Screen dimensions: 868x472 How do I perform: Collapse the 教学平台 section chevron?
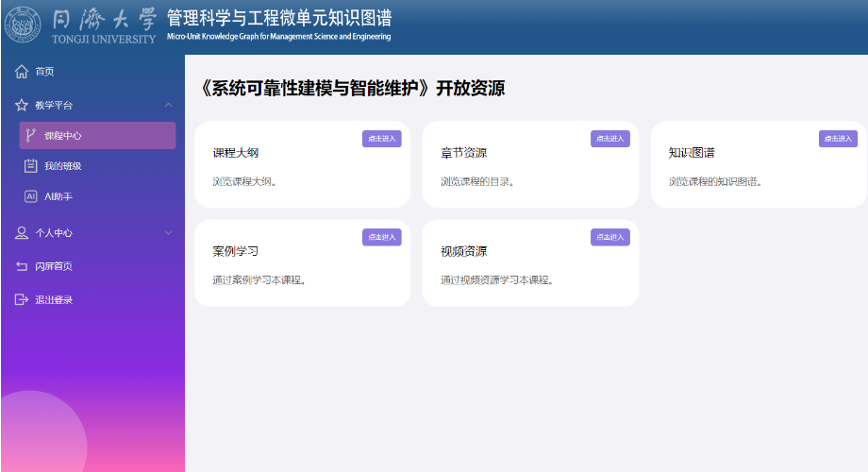168,105
